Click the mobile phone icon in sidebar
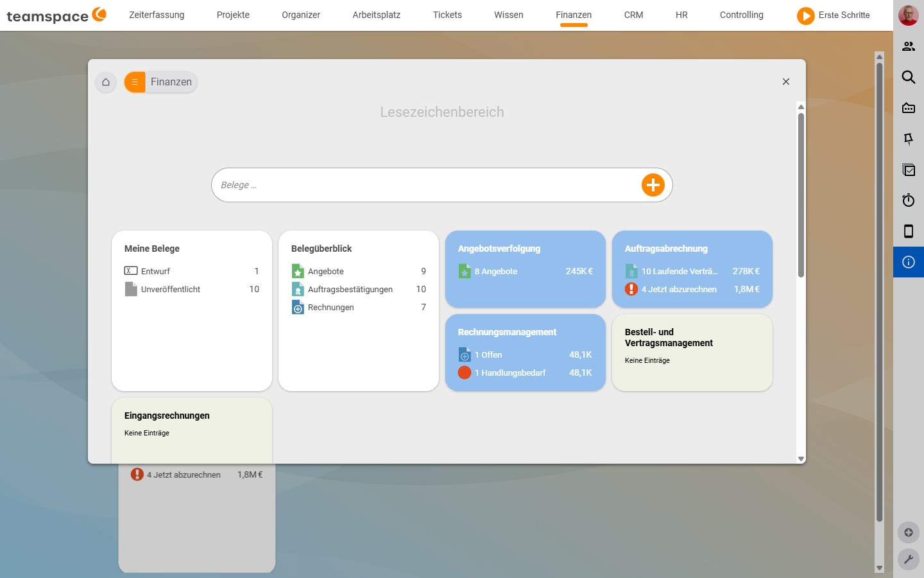924x578 pixels. click(x=909, y=231)
